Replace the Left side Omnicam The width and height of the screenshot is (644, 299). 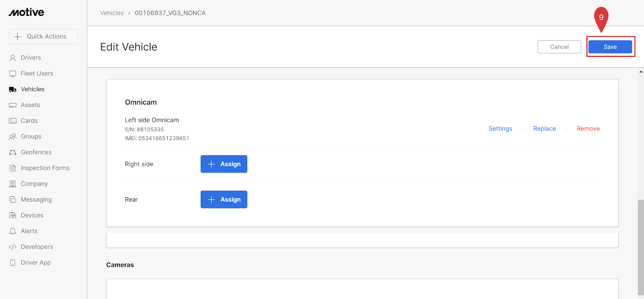tap(545, 129)
